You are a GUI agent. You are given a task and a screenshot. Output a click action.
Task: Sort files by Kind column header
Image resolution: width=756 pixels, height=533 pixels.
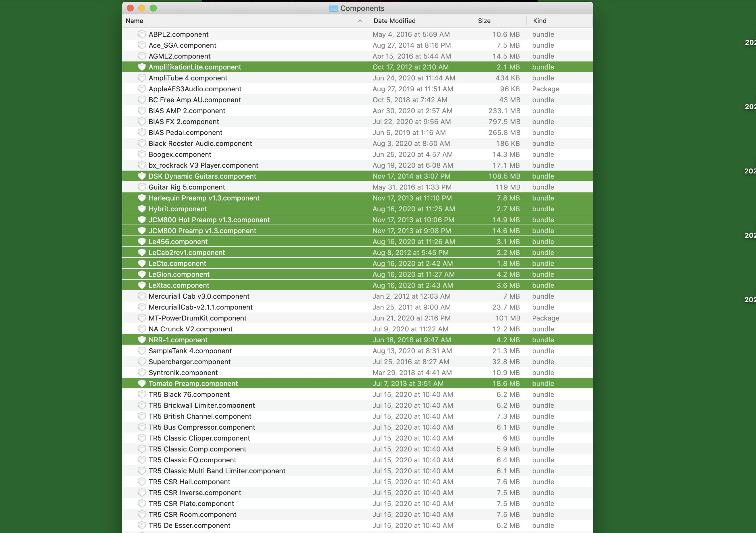point(540,21)
